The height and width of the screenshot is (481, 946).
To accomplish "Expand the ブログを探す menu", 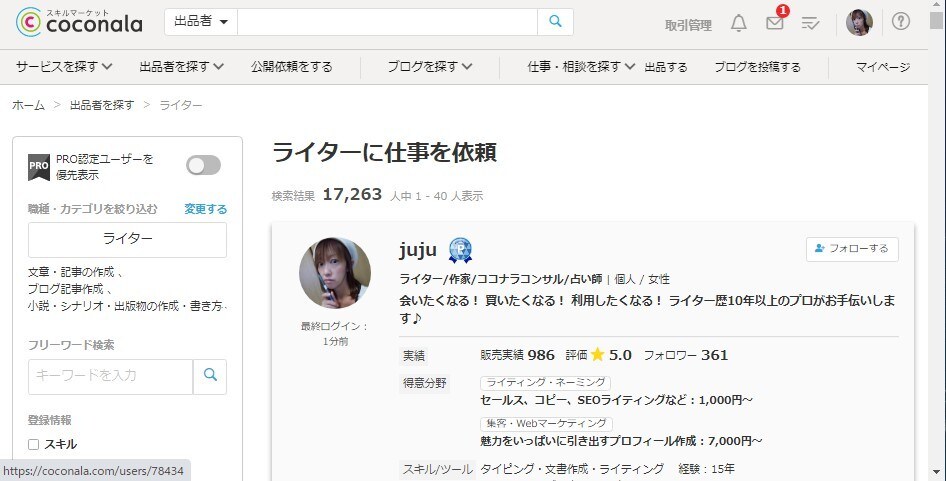I will tap(430, 66).
